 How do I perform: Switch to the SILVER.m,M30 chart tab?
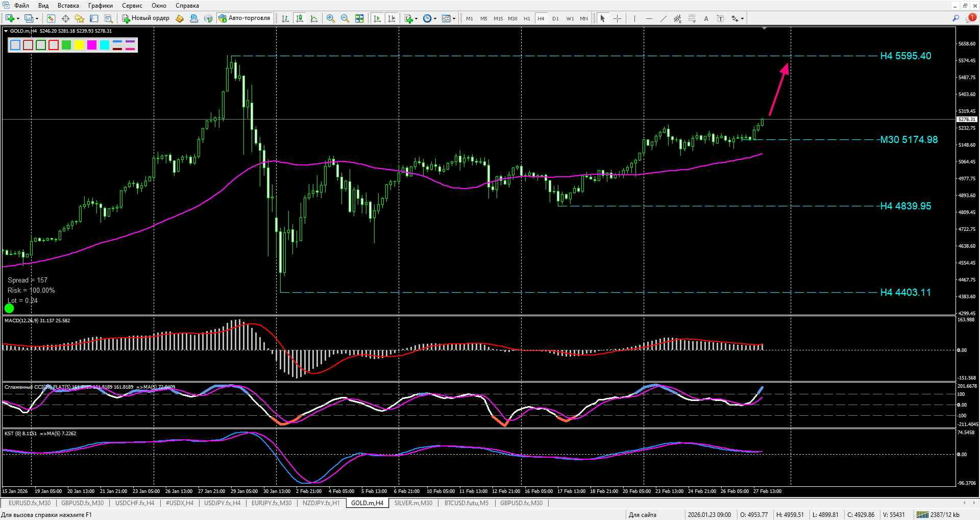click(x=413, y=503)
